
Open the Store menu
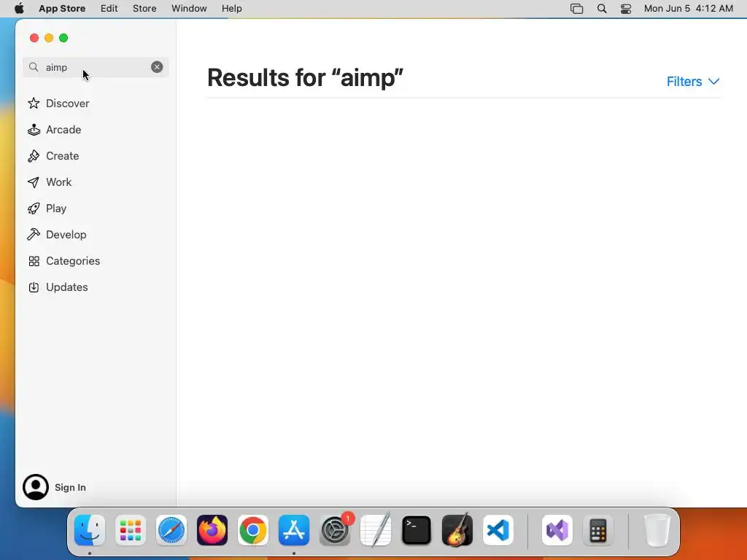coord(144,9)
